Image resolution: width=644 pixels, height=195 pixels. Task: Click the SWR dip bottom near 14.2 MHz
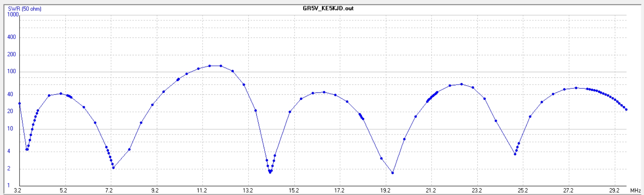(x=270, y=172)
